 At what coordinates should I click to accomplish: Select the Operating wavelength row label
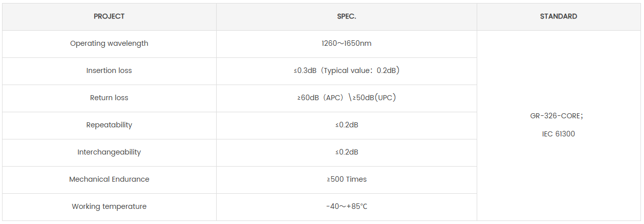click(109, 43)
